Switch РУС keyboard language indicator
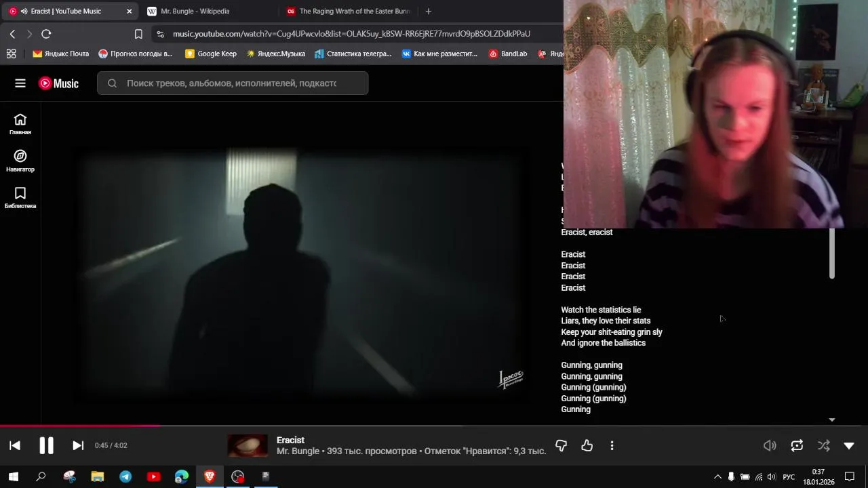The height and width of the screenshot is (488, 868). pos(789,476)
